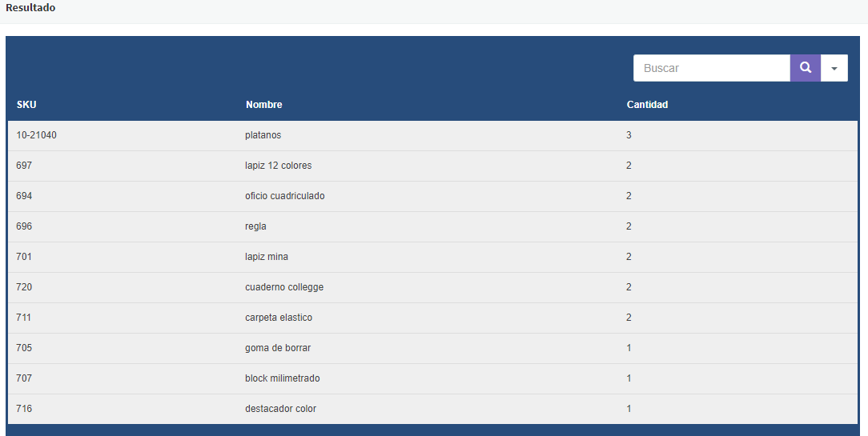Image resolution: width=868 pixels, height=436 pixels.
Task: Click quantity in lapiz 12 colores row
Action: [629, 166]
